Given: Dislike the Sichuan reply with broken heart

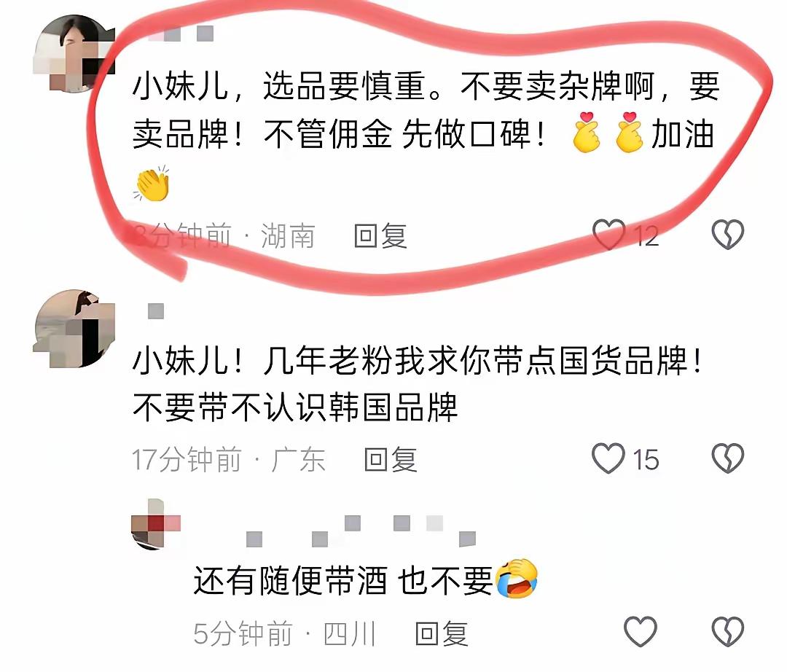Looking at the screenshot, I should point(728,631).
